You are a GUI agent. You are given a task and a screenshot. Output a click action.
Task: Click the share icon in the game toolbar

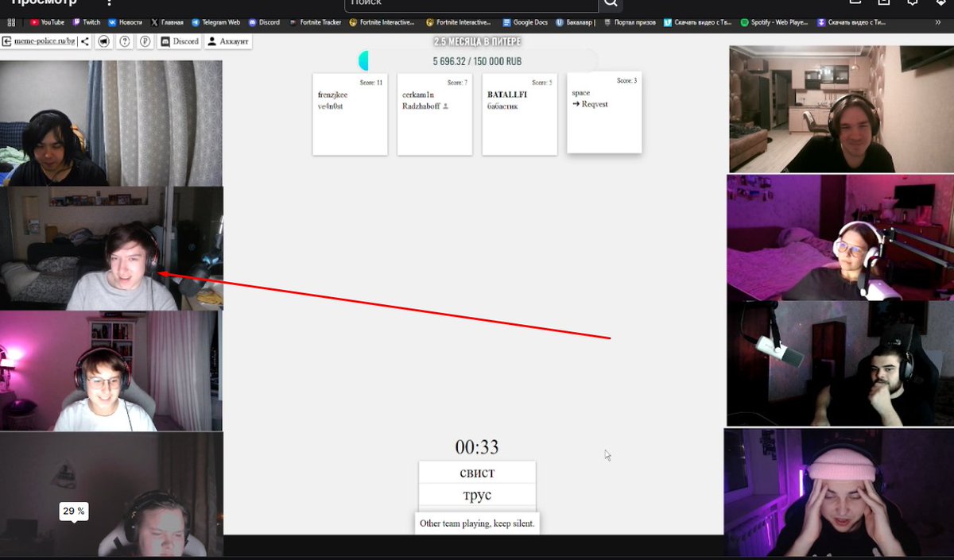click(x=85, y=41)
